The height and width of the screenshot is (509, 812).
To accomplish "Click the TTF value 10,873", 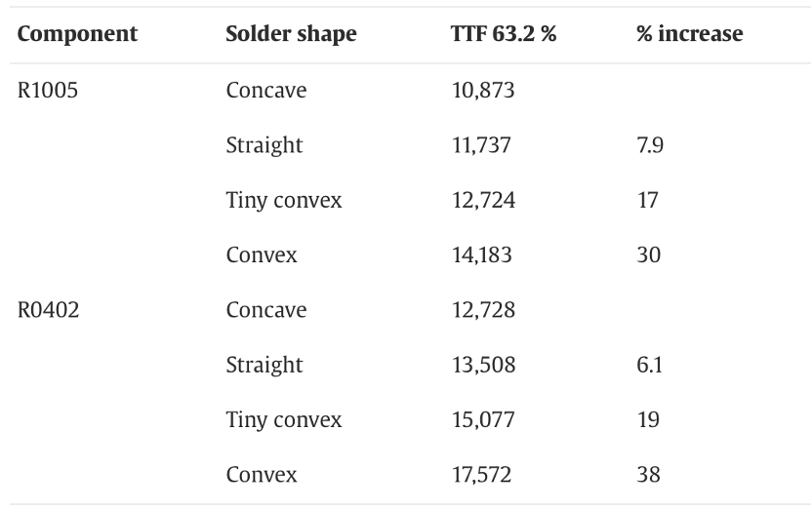I will [482, 91].
